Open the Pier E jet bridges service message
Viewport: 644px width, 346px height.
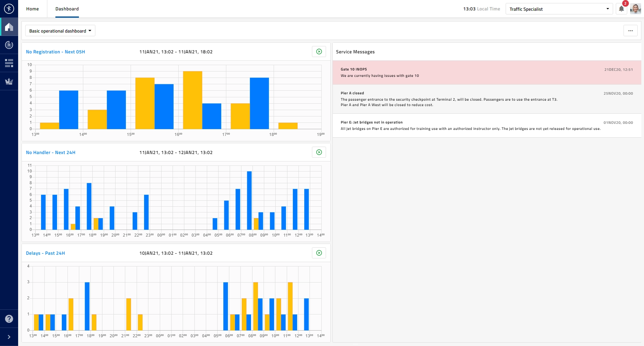[487, 126]
